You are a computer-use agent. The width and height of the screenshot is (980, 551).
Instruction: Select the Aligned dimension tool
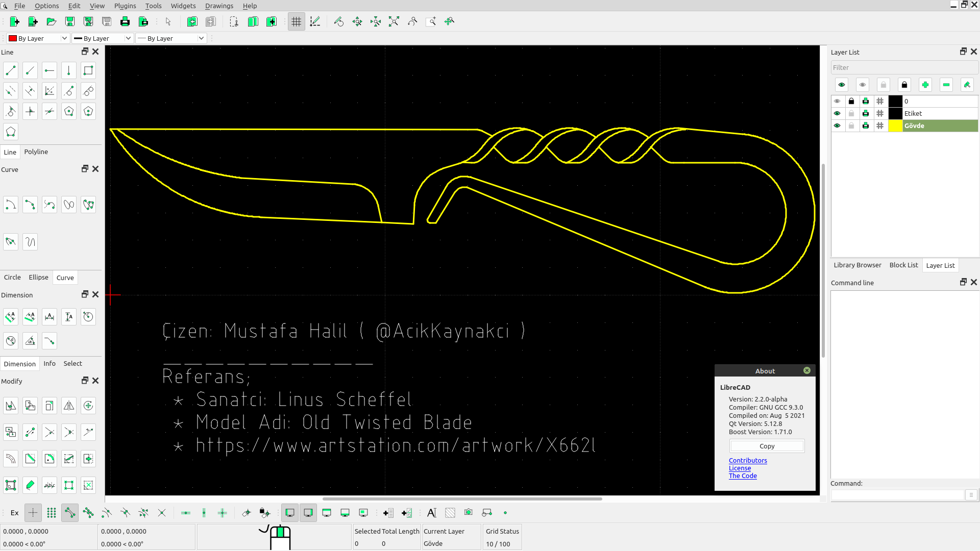click(x=11, y=317)
